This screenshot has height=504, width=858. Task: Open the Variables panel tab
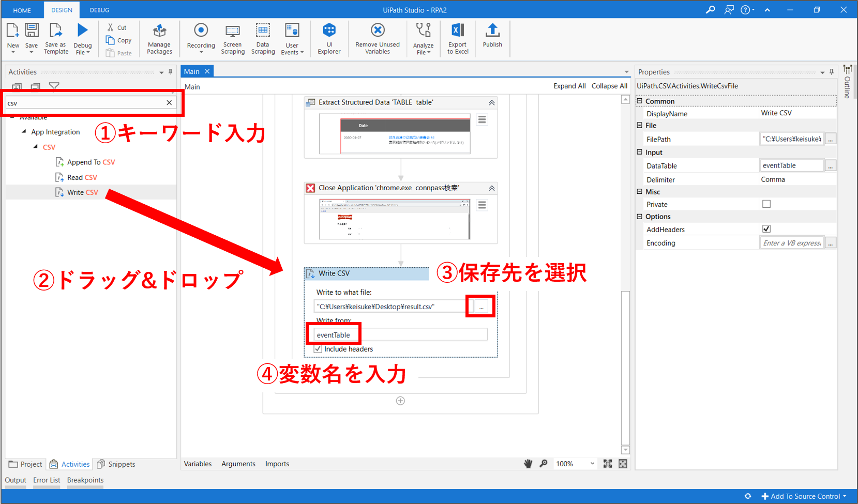(198, 464)
